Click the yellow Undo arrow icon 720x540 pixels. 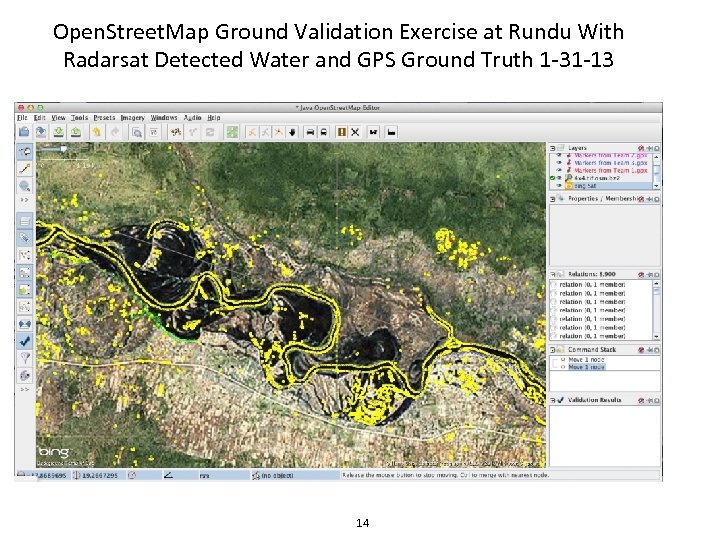pos(96,132)
